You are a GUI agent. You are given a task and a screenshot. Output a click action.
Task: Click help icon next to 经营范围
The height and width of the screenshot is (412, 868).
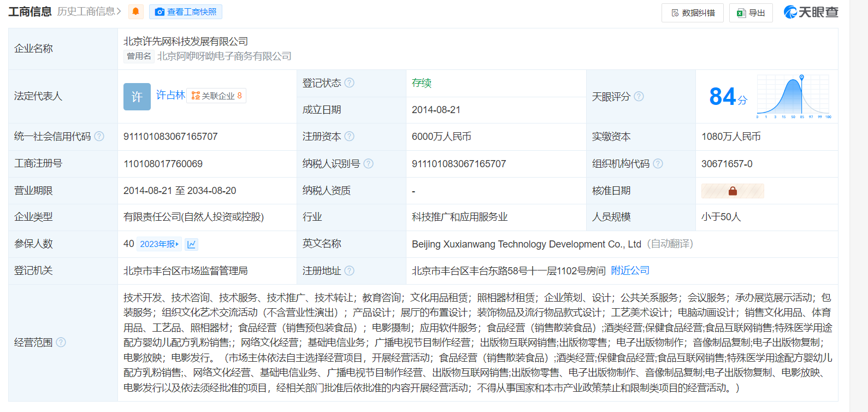coord(61,342)
